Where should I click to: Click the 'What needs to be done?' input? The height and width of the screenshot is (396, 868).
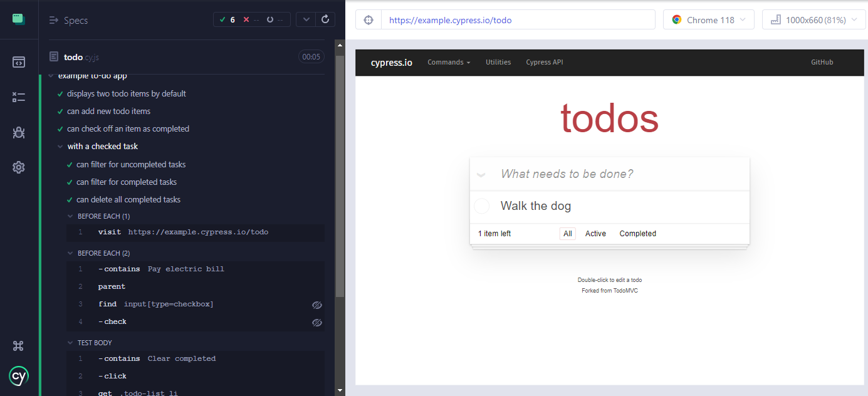(x=620, y=174)
